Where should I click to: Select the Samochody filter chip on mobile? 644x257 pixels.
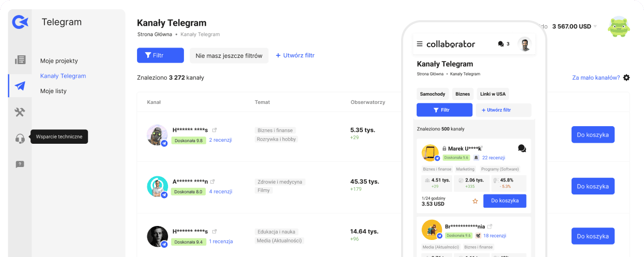[x=433, y=94]
